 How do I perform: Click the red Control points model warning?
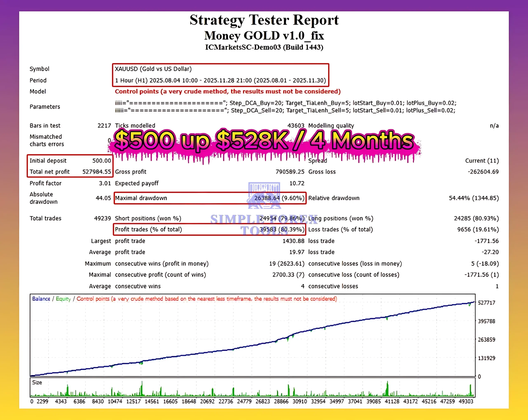point(227,91)
